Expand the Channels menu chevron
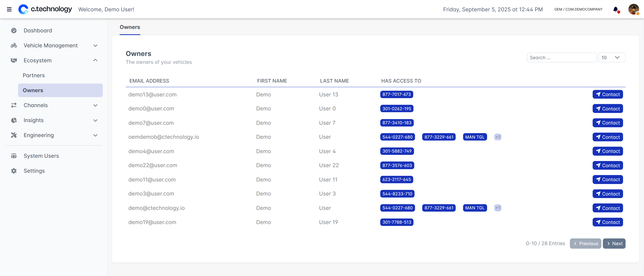The height and width of the screenshot is (276, 644). (x=95, y=105)
